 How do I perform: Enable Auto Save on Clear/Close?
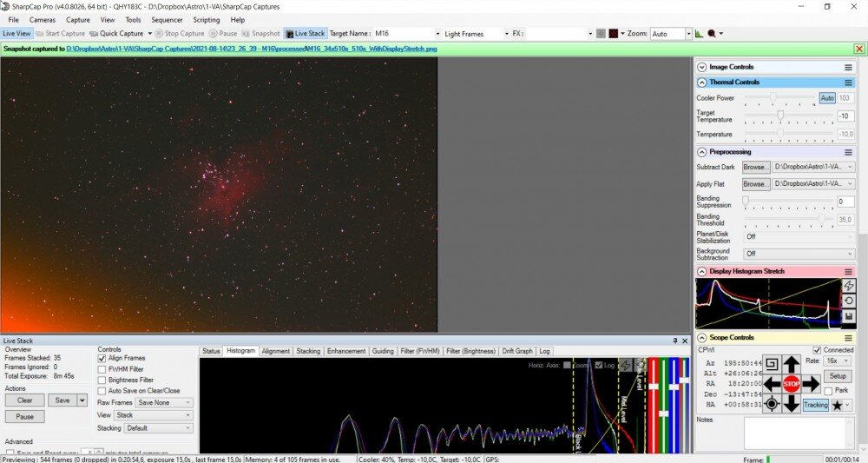pos(102,390)
